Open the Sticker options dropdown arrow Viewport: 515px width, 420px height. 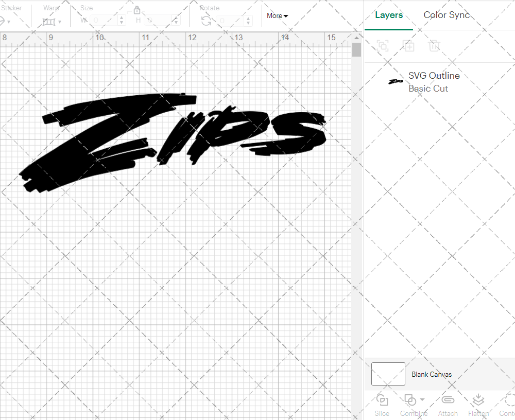click(x=9, y=22)
